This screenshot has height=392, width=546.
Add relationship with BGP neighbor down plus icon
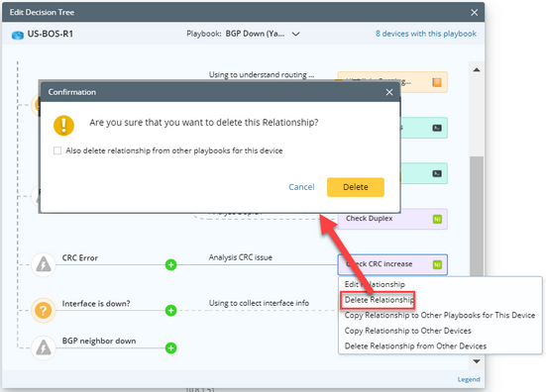tap(170, 347)
